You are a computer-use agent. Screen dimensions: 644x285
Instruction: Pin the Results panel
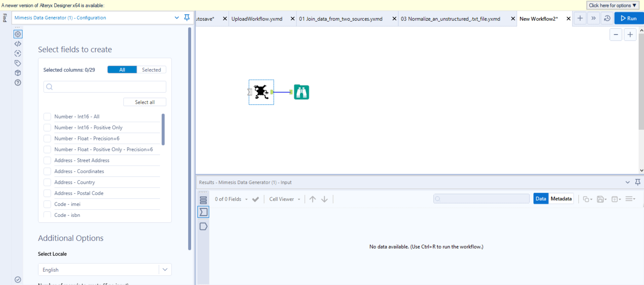point(638,182)
